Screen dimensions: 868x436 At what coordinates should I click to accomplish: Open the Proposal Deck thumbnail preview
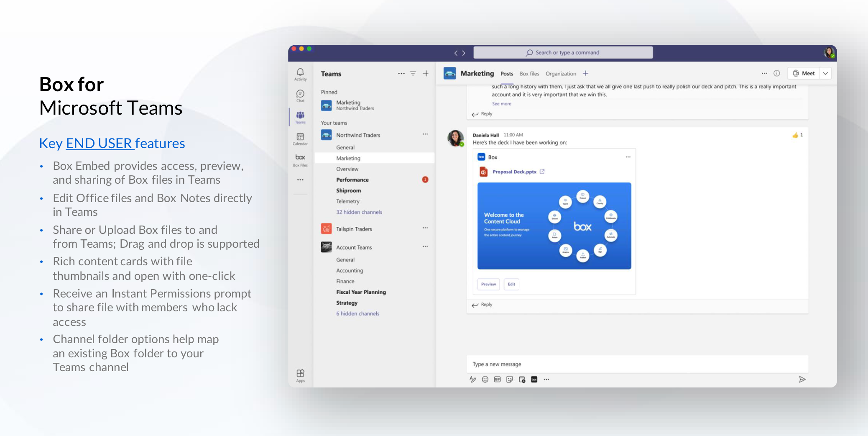pos(554,226)
